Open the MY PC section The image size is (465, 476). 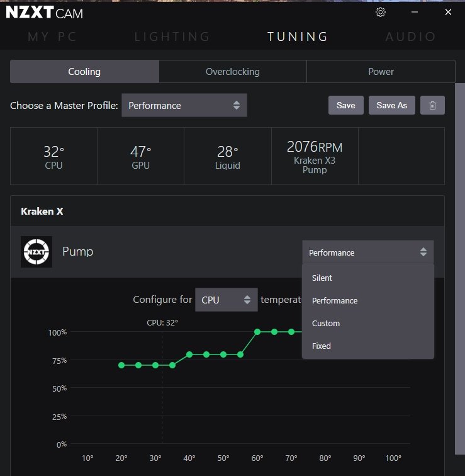[52, 37]
